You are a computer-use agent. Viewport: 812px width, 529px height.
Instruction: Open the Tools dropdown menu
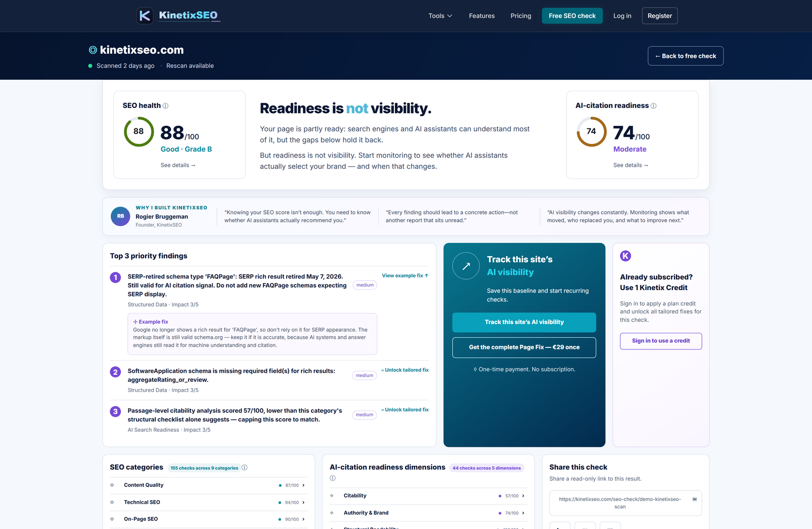440,16
